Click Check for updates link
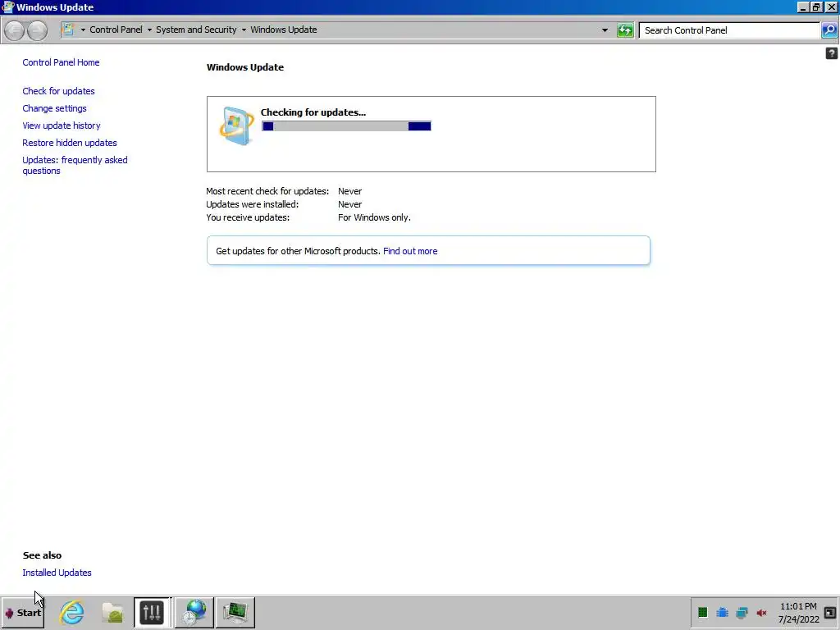The height and width of the screenshot is (630, 840). [58, 91]
